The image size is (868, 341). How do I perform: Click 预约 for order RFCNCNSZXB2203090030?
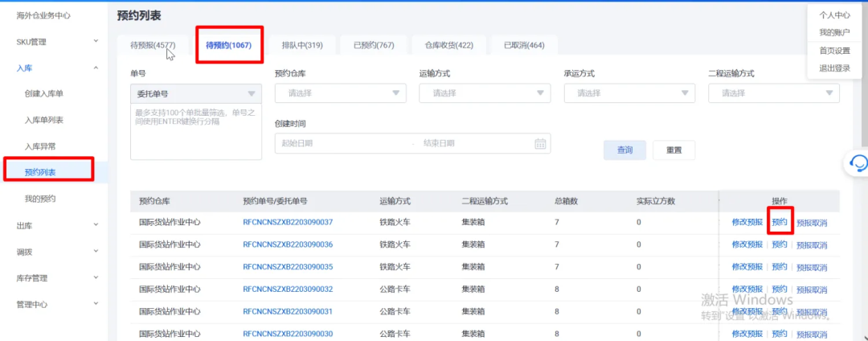pyautogui.click(x=780, y=334)
